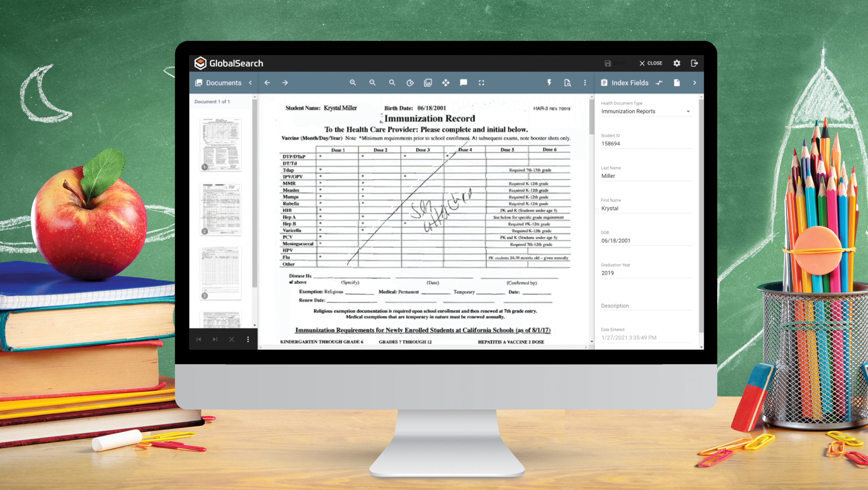Click the Student ID field
The height and width of the screenshot is (490, 868).
coord(646,144)
